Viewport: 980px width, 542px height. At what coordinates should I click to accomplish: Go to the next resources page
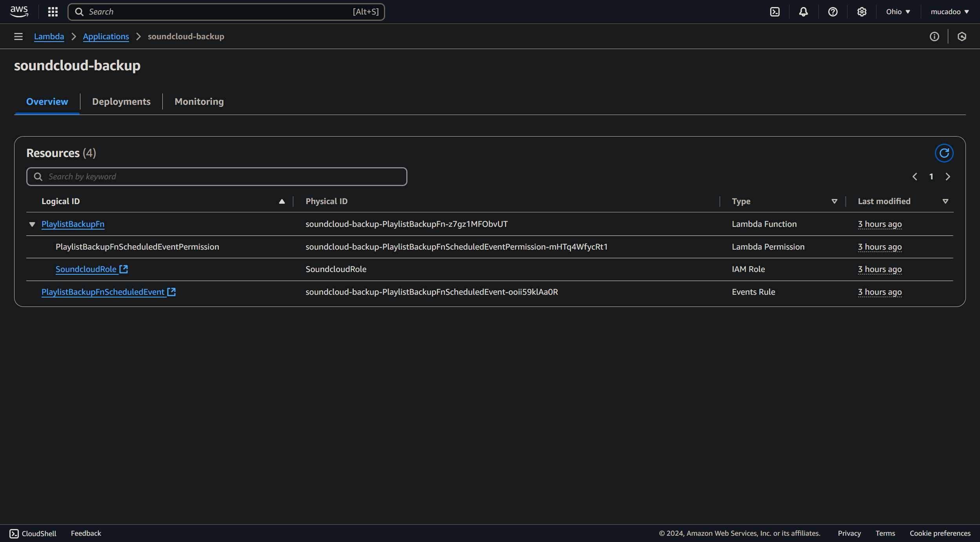point(947,177)
